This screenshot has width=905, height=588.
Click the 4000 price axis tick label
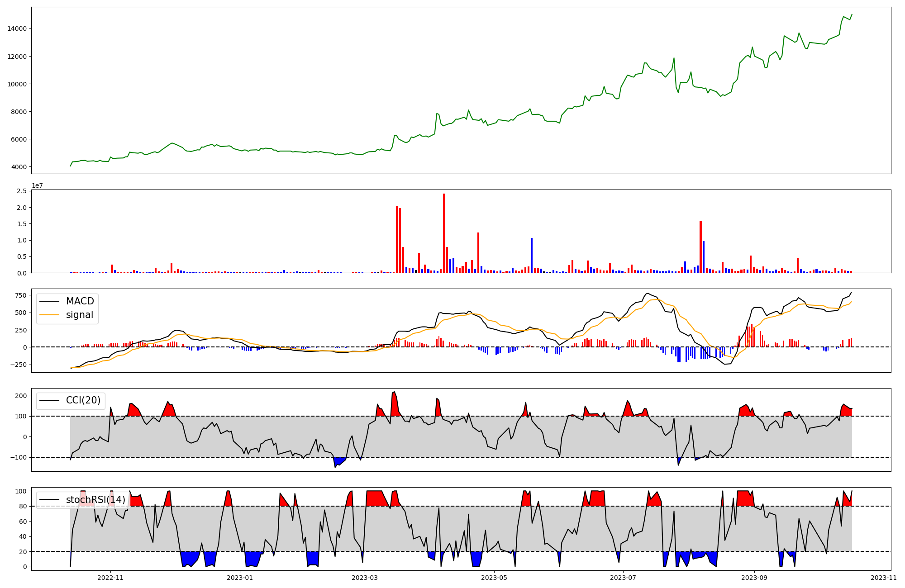pyautogui.click(x=20, y=167)
